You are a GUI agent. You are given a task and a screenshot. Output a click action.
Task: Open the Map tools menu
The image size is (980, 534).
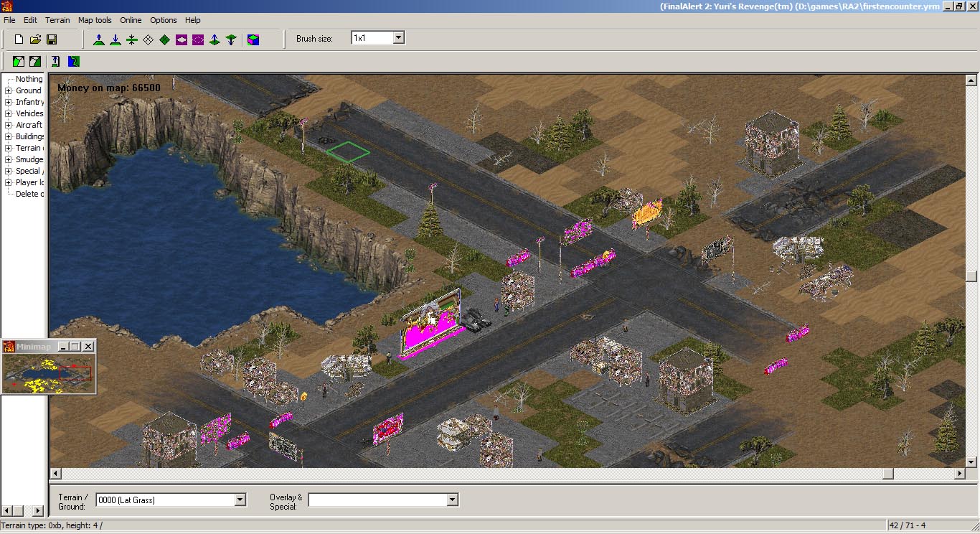click(95, 20)
